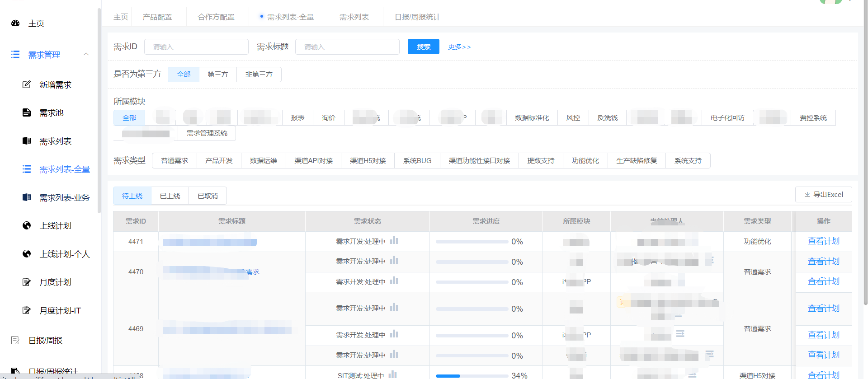Viewport: 868px width, 379px height.
Task: Click the 日报/周报 document icon
Action: (15, 340)
